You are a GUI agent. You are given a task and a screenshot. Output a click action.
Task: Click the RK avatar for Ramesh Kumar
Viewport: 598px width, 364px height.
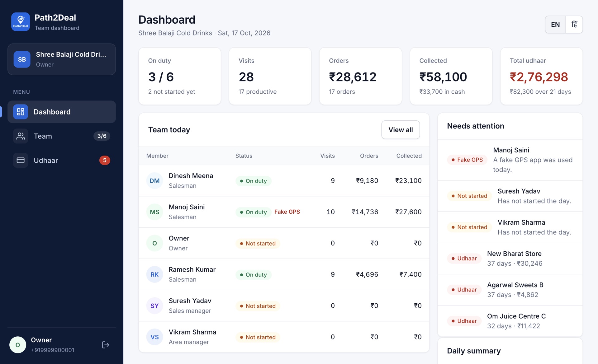(x=154, y=274)
